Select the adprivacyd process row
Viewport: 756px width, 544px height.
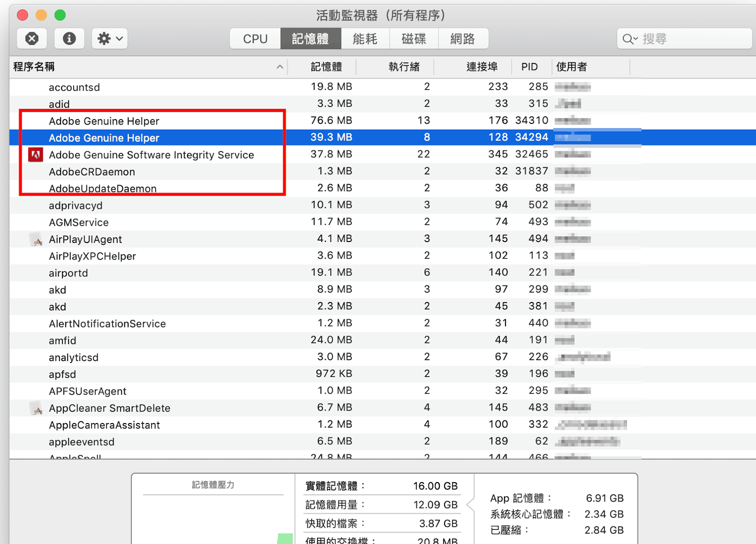pos(383,205)
